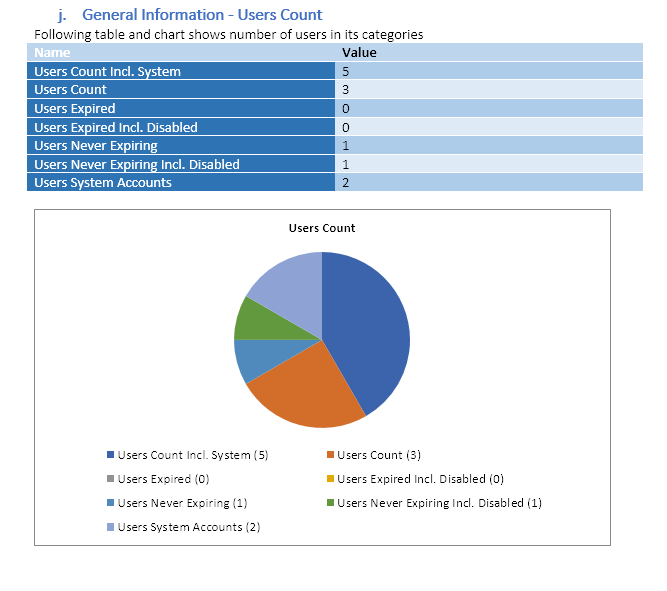Select legend entry 'Users Expired Incl. Disabled (0)'
The height and width of the screenshot is (591, 667).
click(420, 479)
